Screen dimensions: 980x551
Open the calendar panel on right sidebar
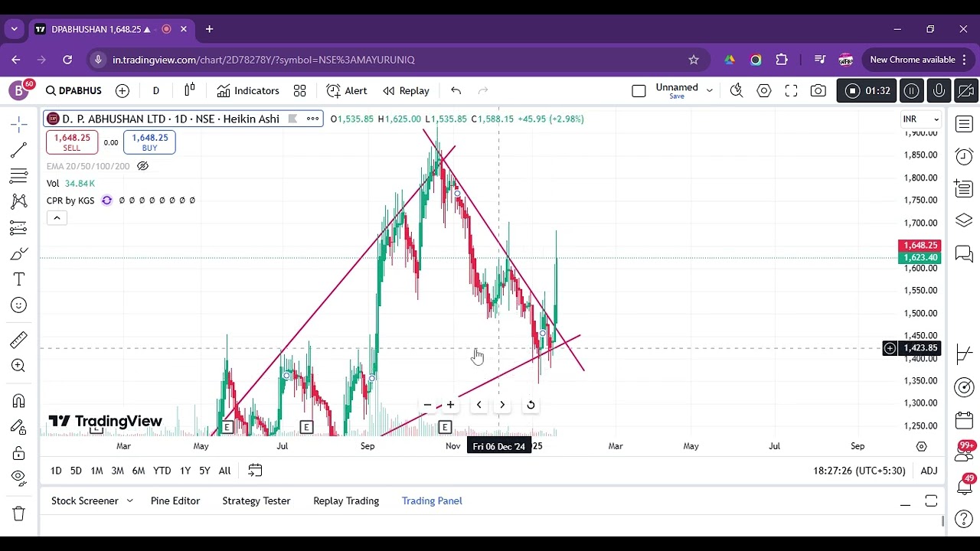click(964, 420)
